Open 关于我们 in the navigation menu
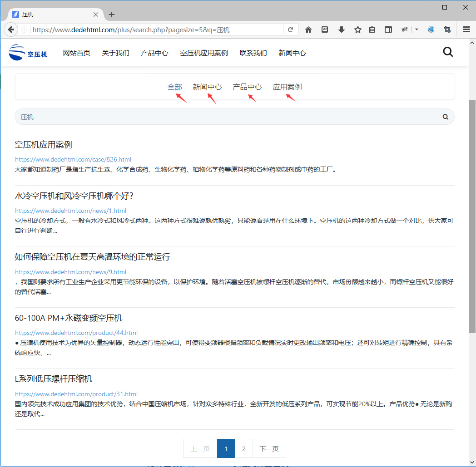This screenshot has height=467, width=476. (x=115, y=53)
